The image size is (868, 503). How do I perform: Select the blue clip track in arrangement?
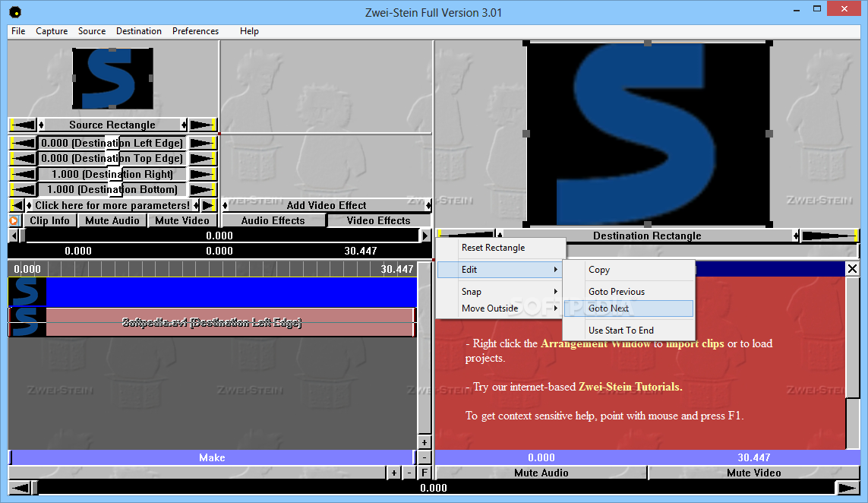click(212, 292)
